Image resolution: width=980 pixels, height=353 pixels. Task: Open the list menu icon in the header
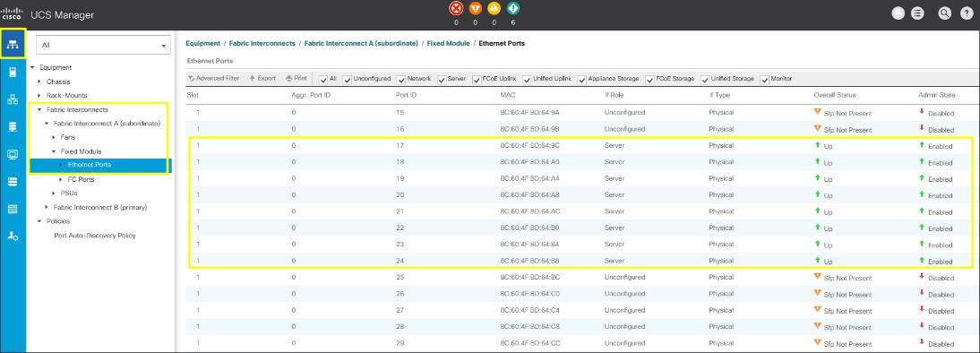tap(917, 13)
